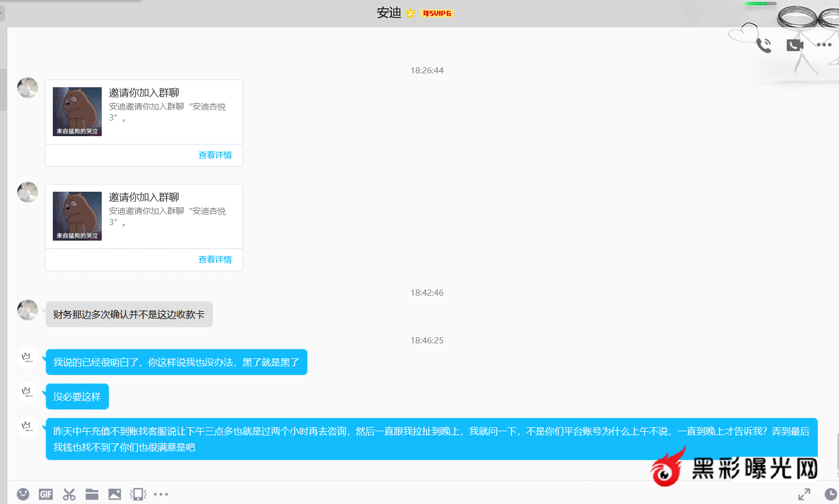Open the send file folder icon
This screenshot has height=504, width=839.
(92, 494)
